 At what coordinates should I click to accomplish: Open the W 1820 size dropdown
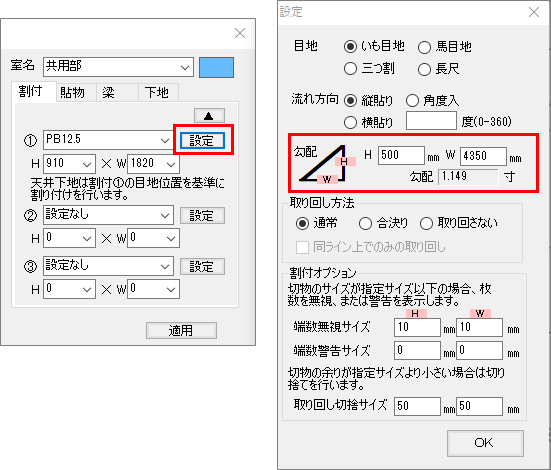point(154,164)
